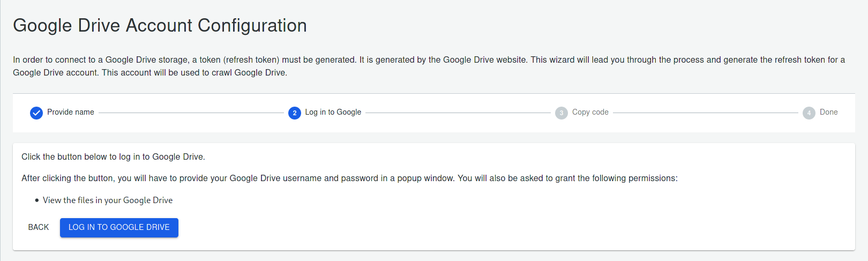Select the "Log in to Google" step label
The height and width of the screenshot is (261, 868).
click(x=333, y=112)
